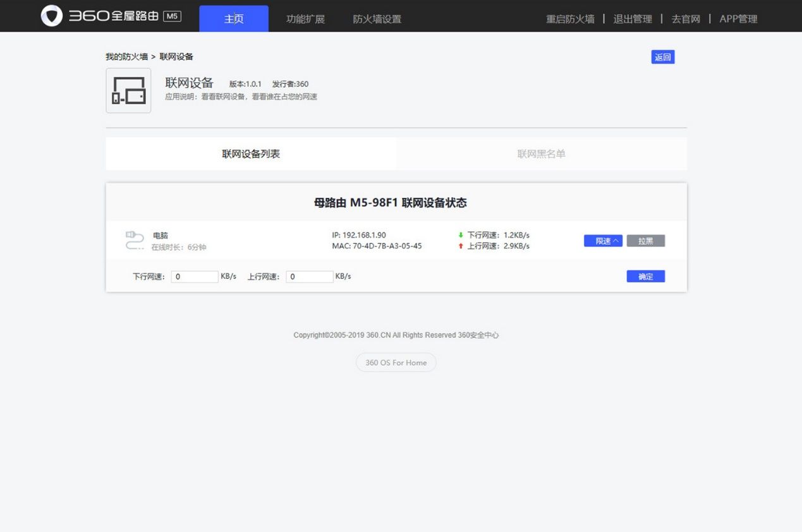Image resolution: width=802 pixels, height=532 pixels.
Task: Click 母路由 M5-98F1 联网设备状态 heading
Action: click(x=391, y=203)
